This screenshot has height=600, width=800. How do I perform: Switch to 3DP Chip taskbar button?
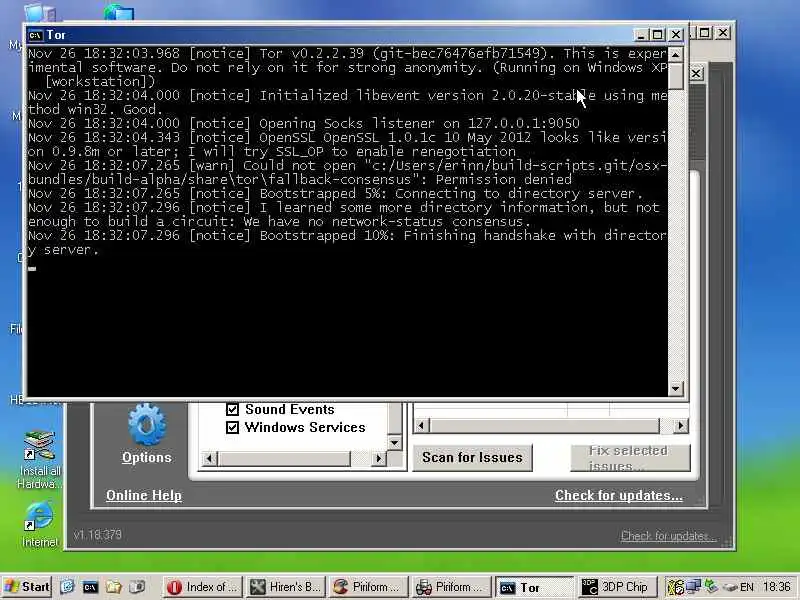click(x=617, y=587)
